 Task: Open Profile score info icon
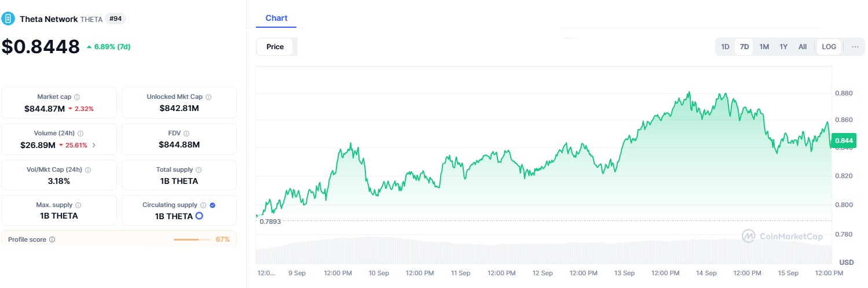point(52,239)
